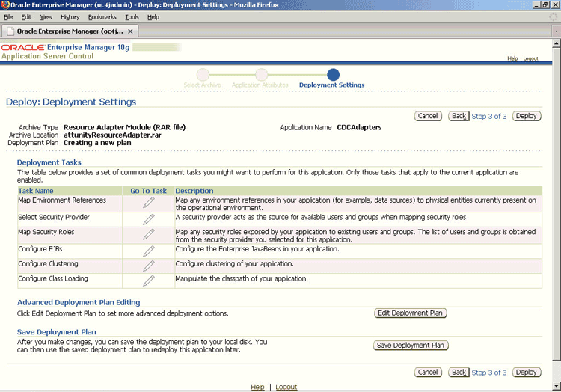Click the top Cancel button
The width and height of the screenshot is (561, 392).
[x=428, y=116]
